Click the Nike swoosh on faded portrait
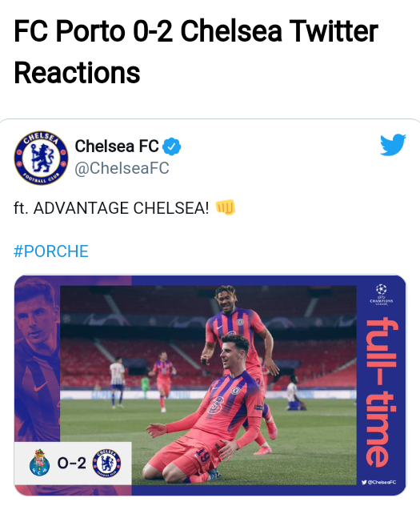420x506 pixels. point(40,386)
